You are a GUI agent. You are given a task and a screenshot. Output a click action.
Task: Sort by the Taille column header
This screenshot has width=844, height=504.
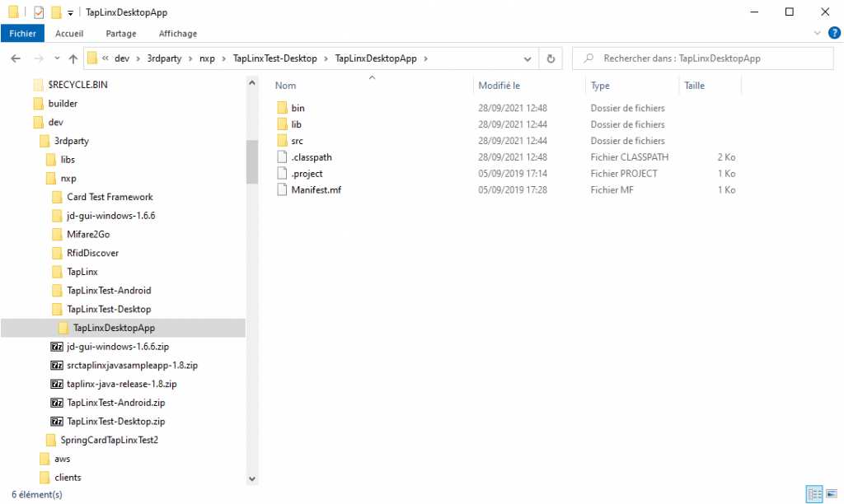tap(694, 86)
